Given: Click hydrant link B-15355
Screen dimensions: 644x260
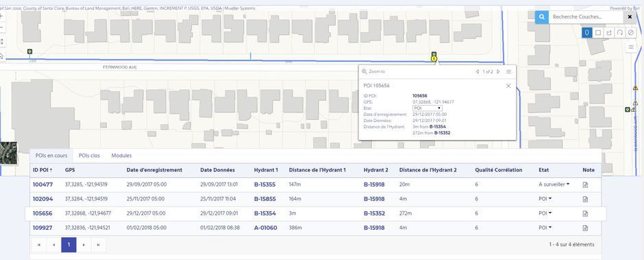Looking at the screenshot, I should click(x=265, y=185).
